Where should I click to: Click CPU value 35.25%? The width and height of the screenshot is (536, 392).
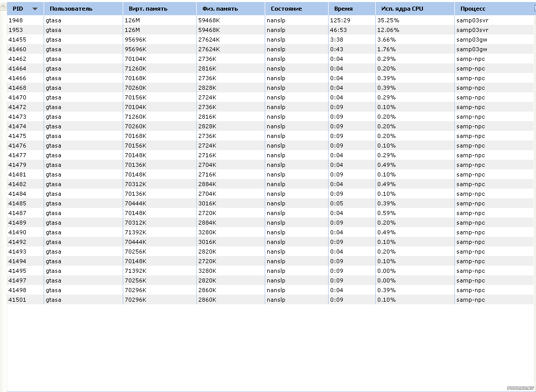[388, 20]
